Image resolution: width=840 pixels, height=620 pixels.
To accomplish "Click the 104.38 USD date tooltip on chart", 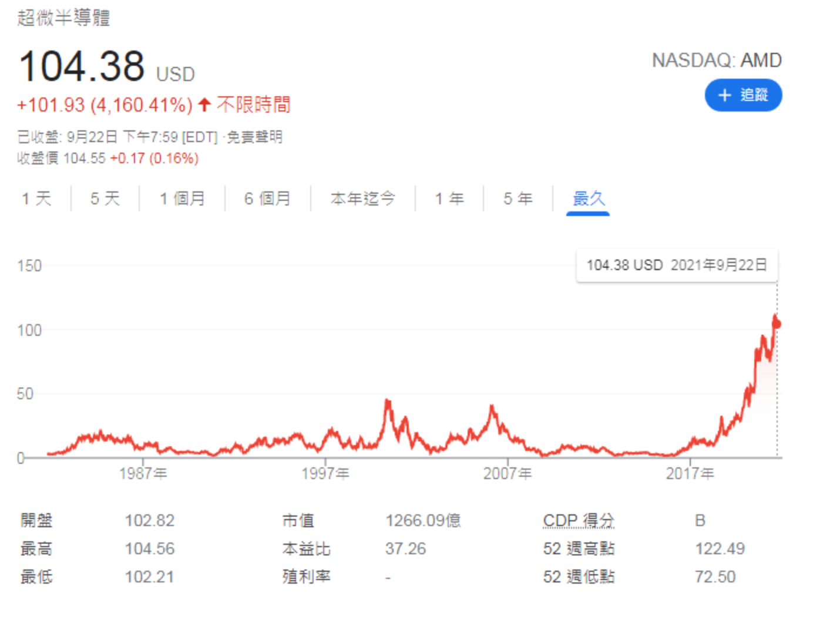I will (677, 265).
